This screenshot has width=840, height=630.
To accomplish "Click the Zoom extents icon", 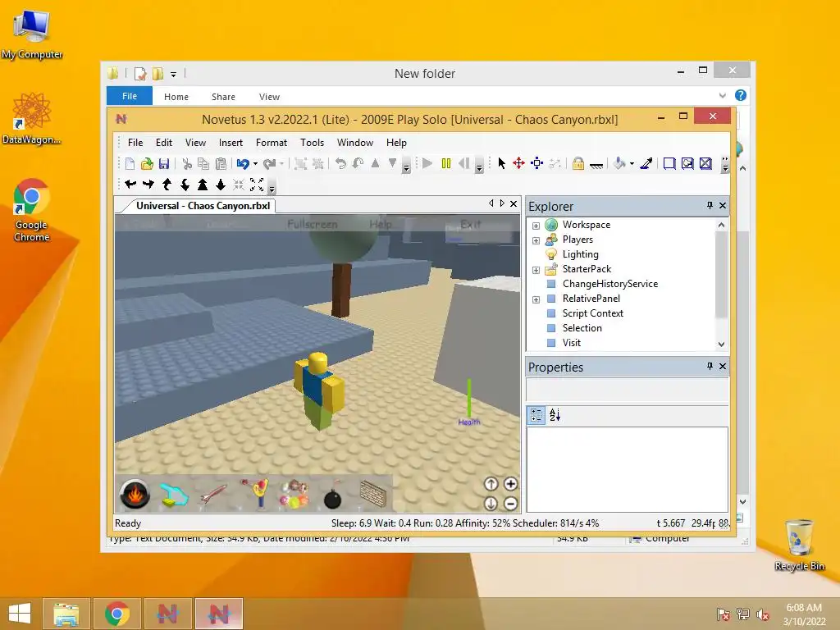I will 257,185.
